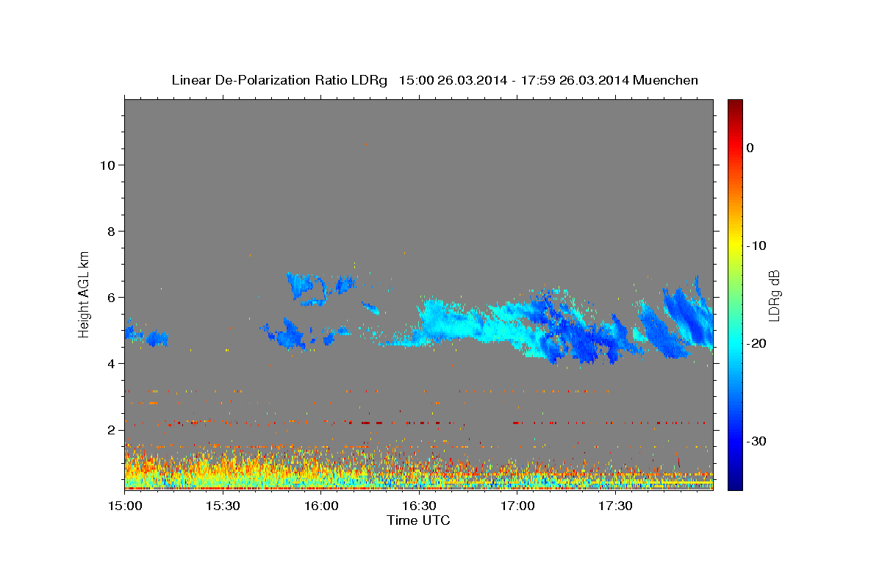Click the 16:00 time tick label
Viewport: 882px width, 588px height.
[x=321, y=506]
